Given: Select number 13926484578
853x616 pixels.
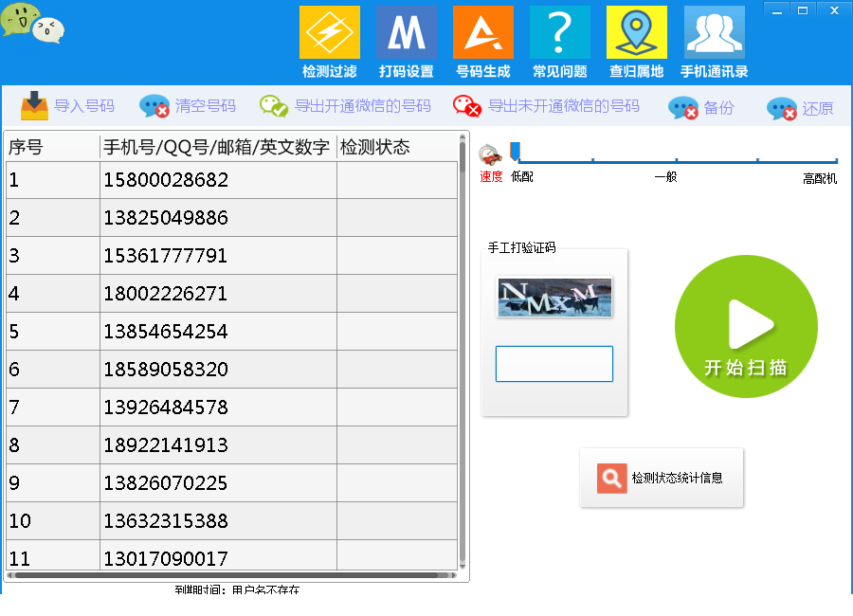Looking at the screenshot, I should [166, 408].
